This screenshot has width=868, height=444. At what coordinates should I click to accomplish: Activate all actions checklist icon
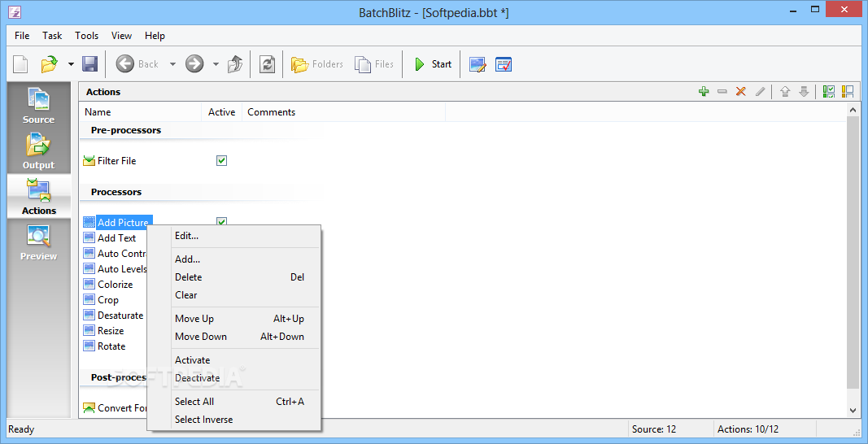pos(829,92)
